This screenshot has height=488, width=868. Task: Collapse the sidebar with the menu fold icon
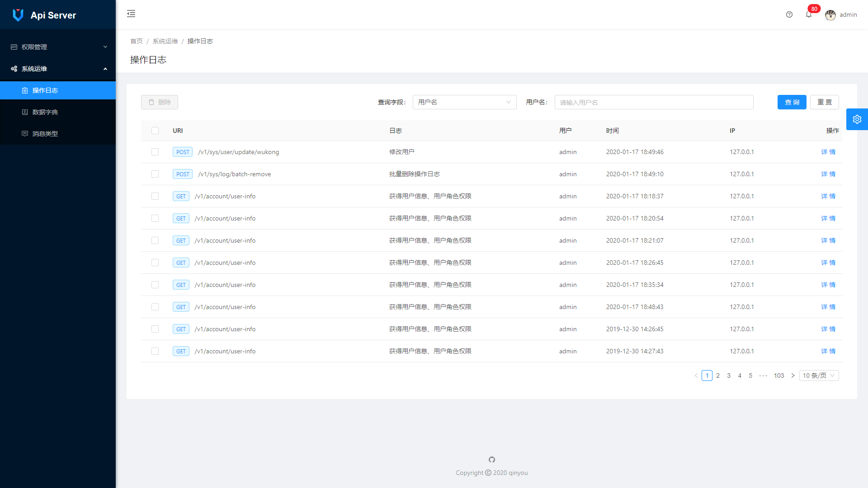131,14
